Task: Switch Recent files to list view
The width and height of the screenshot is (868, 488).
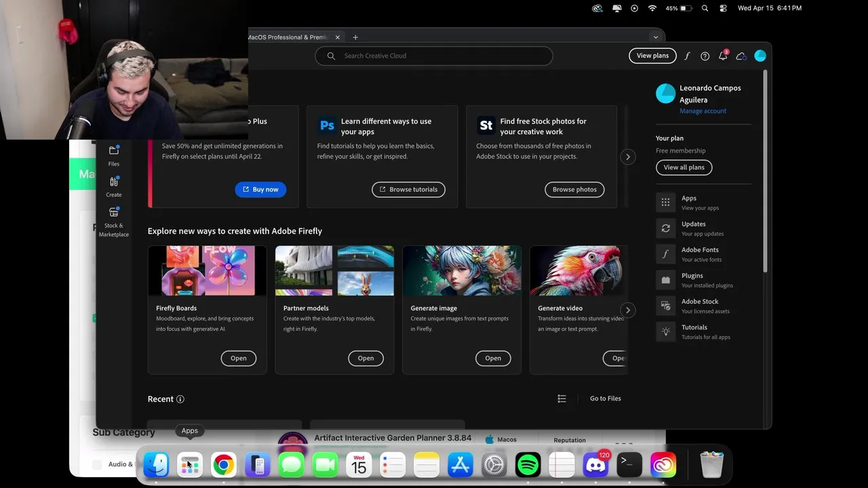Action: [x=561, y=399]
